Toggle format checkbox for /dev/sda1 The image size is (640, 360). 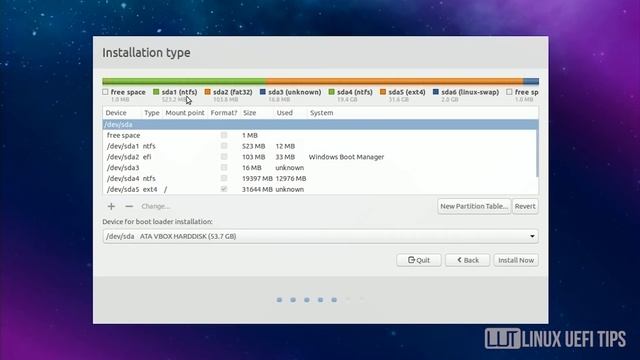(x=224, y=146)
